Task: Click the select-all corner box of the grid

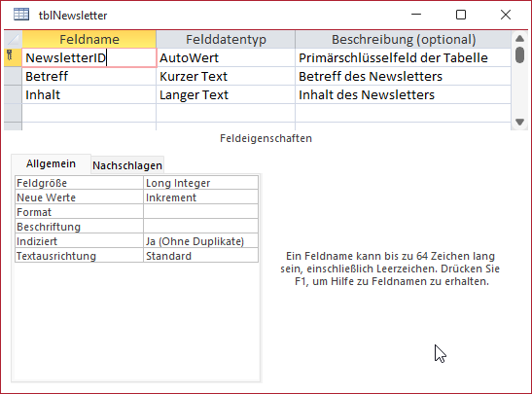Action: 13,39
